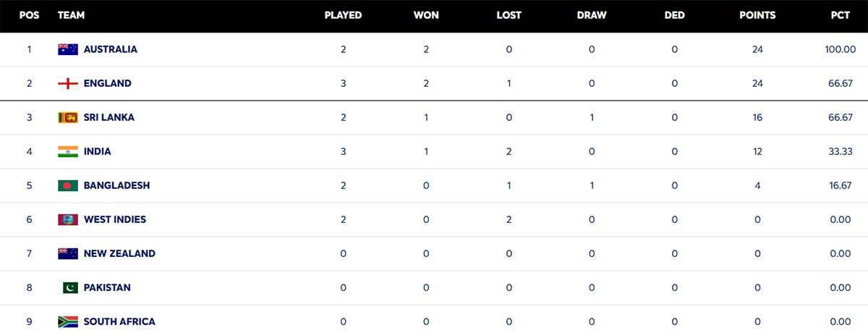Click the Australia flag icon
Image resolution: width=868 pixels, height=333 pixels.
tap(68, 49)
